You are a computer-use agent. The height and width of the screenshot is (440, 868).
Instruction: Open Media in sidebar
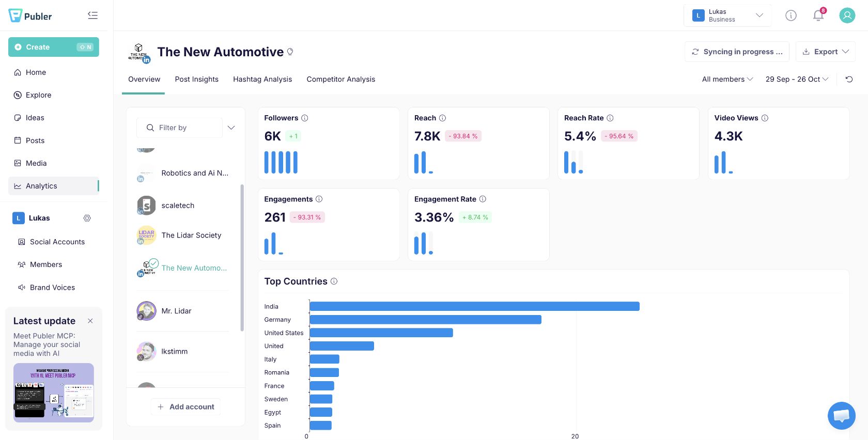click(54, 163)
